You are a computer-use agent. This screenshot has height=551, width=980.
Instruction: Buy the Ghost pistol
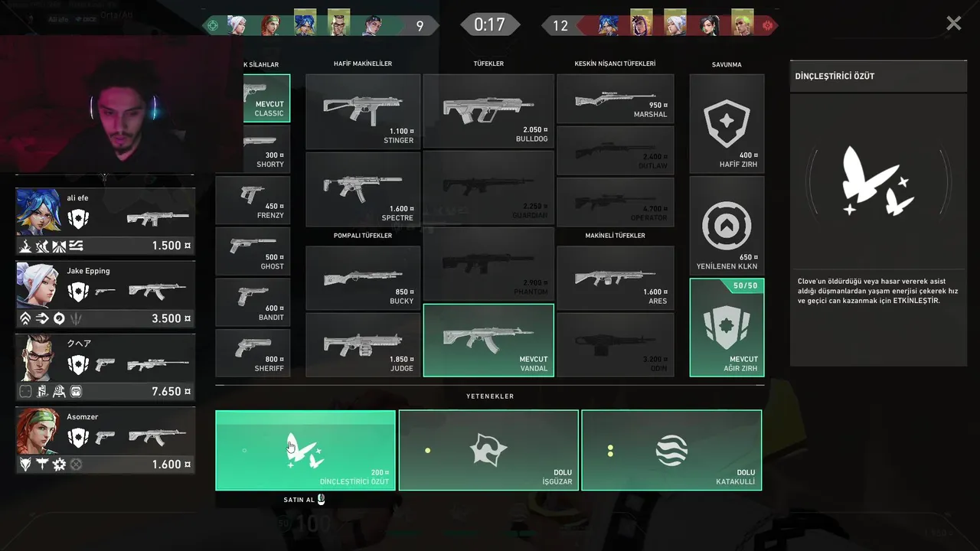253,251
